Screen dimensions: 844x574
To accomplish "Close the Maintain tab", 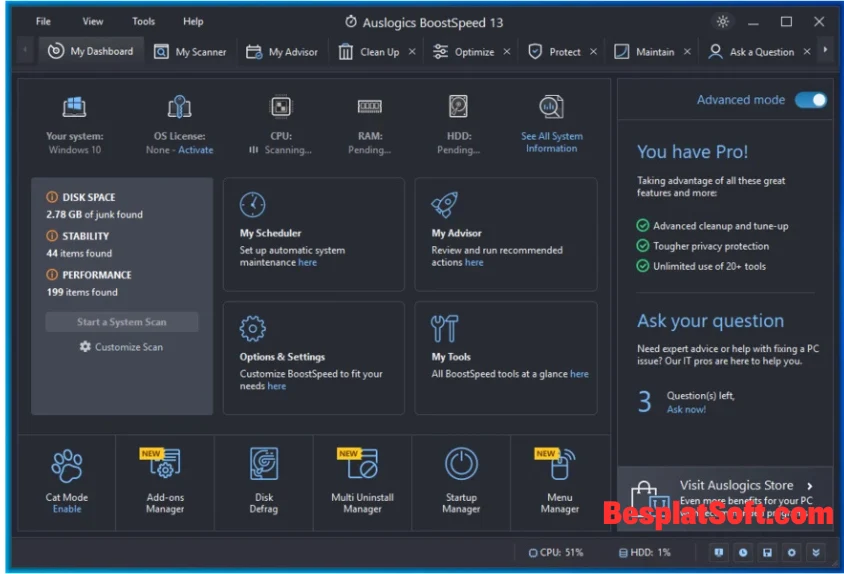I will (687, 52).
